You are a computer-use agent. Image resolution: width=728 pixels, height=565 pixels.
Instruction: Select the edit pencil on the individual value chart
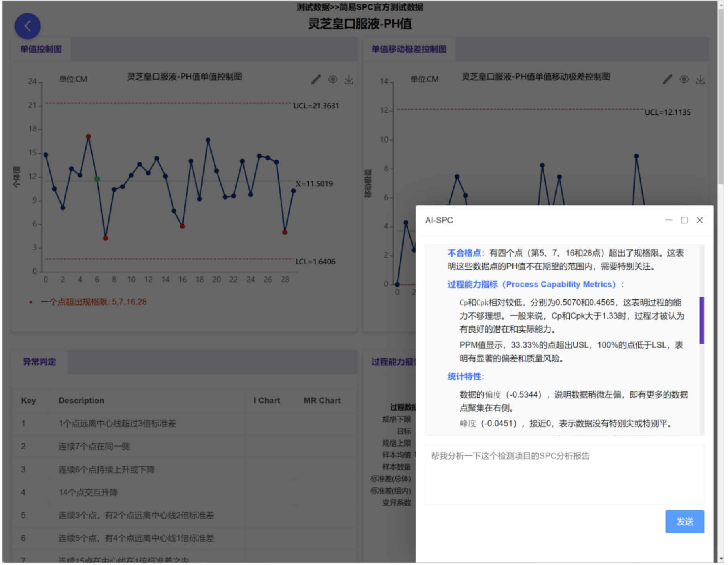point(316,79)
